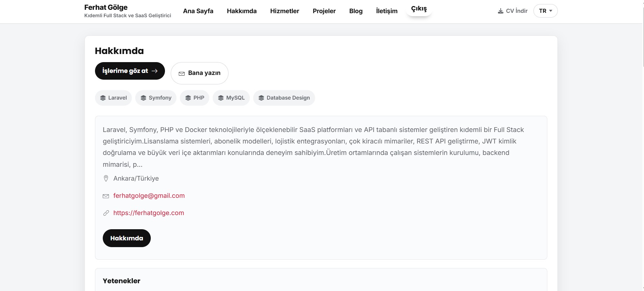Open the Hakkımda navigation item

[x=242, y=11]
